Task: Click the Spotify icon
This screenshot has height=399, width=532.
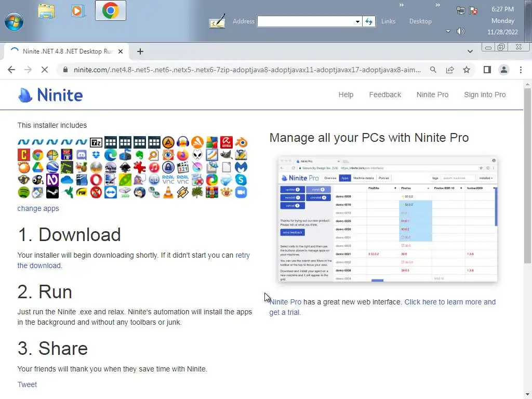Action: pos(24,192)
